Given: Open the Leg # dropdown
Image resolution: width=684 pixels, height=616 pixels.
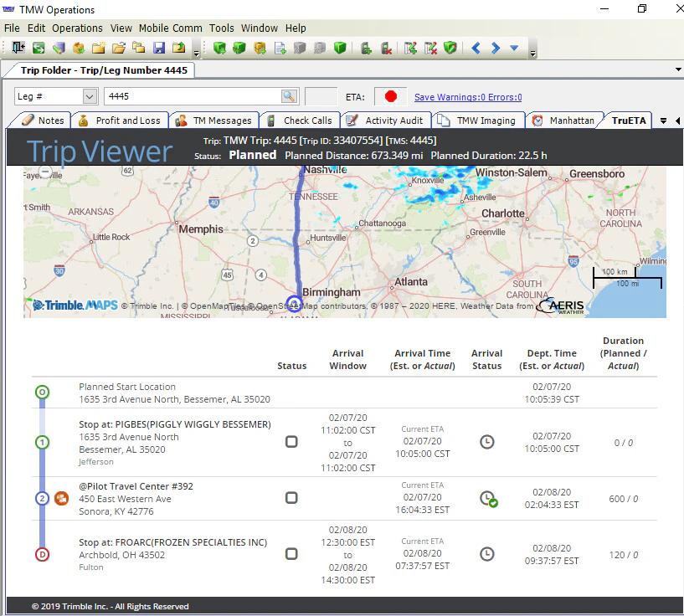Looking at the screenshot, I should tap(90, 97).
